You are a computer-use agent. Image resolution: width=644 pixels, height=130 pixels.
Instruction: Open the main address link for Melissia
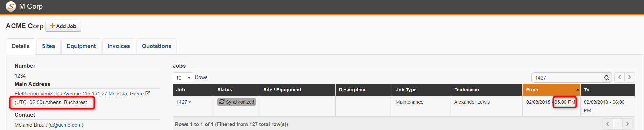(79, 94)
